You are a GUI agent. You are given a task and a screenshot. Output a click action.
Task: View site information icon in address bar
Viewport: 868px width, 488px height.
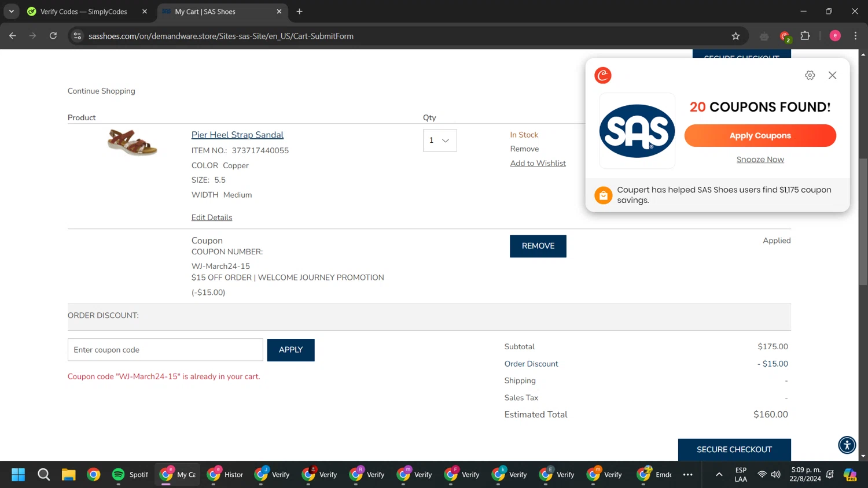(77, 36)
